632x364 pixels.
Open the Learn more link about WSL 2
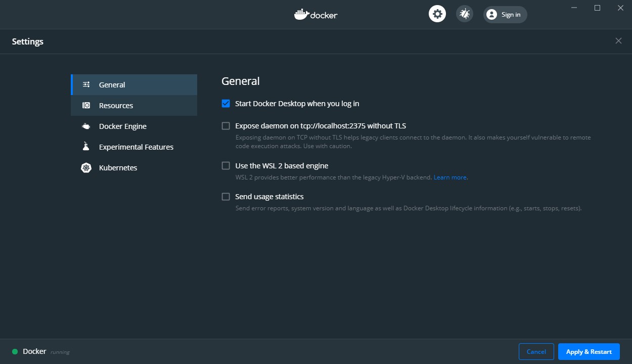(x=449, y=177)
